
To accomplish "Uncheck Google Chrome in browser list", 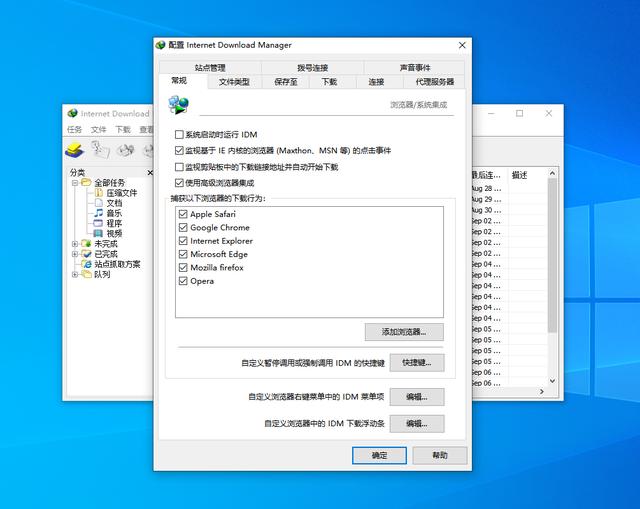I will point(183,227).
